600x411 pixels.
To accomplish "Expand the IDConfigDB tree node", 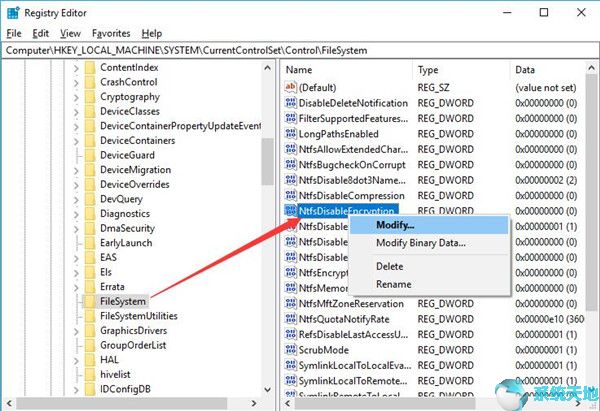I will tap(76, 390).
